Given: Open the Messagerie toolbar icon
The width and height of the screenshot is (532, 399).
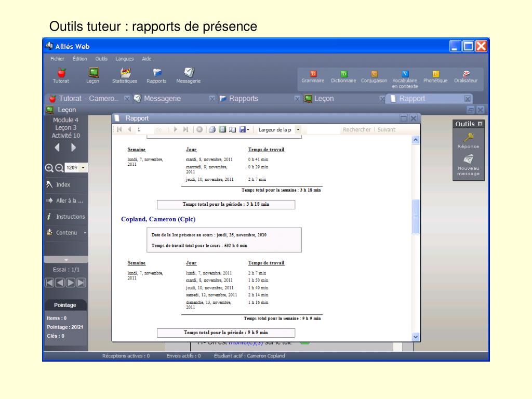Looking at the screenshot, I should (188, 76).
